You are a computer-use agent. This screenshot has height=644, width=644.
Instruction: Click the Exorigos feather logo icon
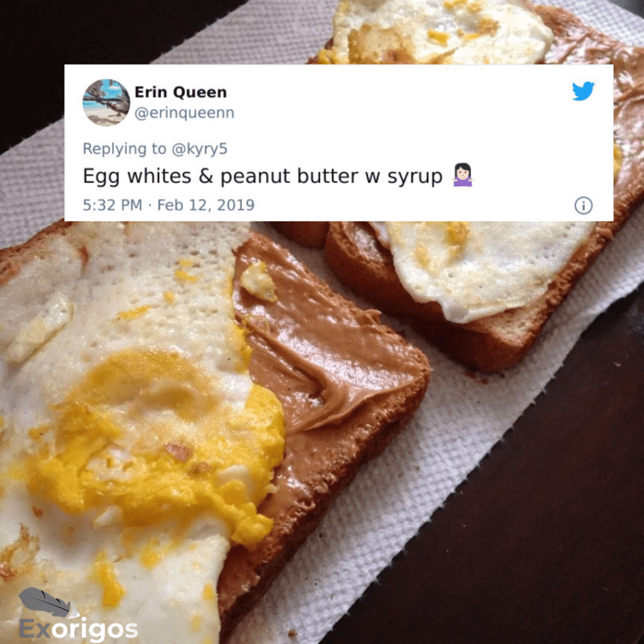pos(48,603)
